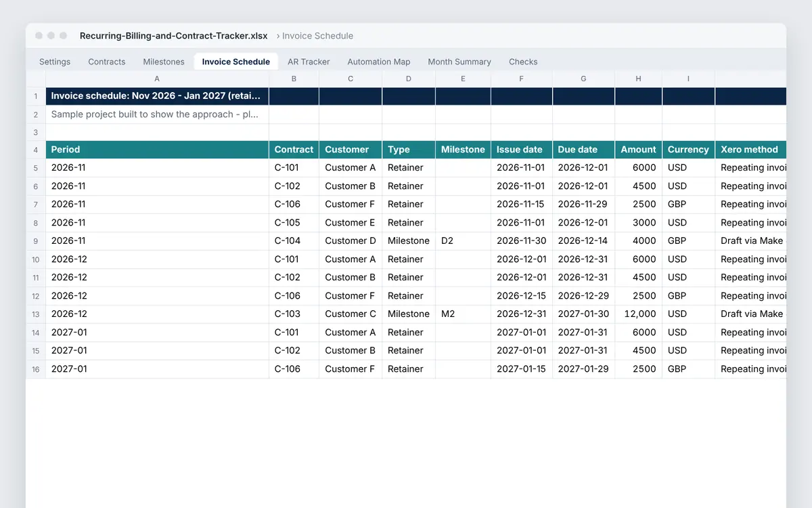Select column F header
The height and width of the screenshot is (508, 812).
(522, 79)
